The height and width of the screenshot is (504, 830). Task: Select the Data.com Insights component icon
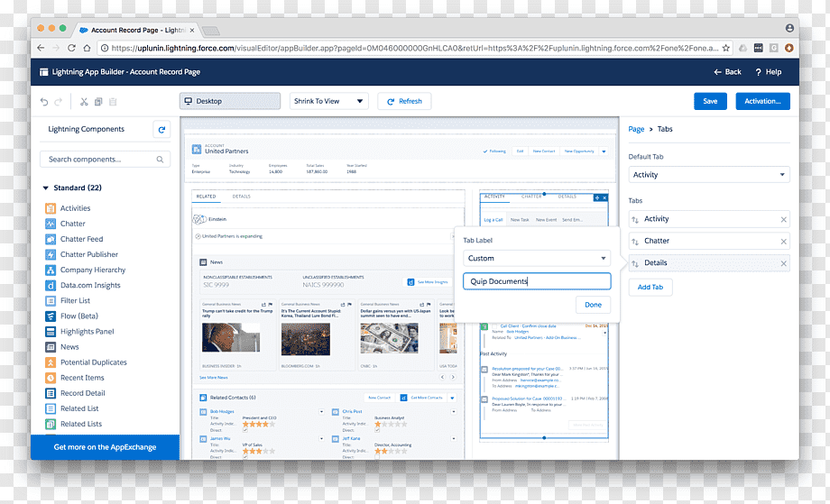pos(51,286)
